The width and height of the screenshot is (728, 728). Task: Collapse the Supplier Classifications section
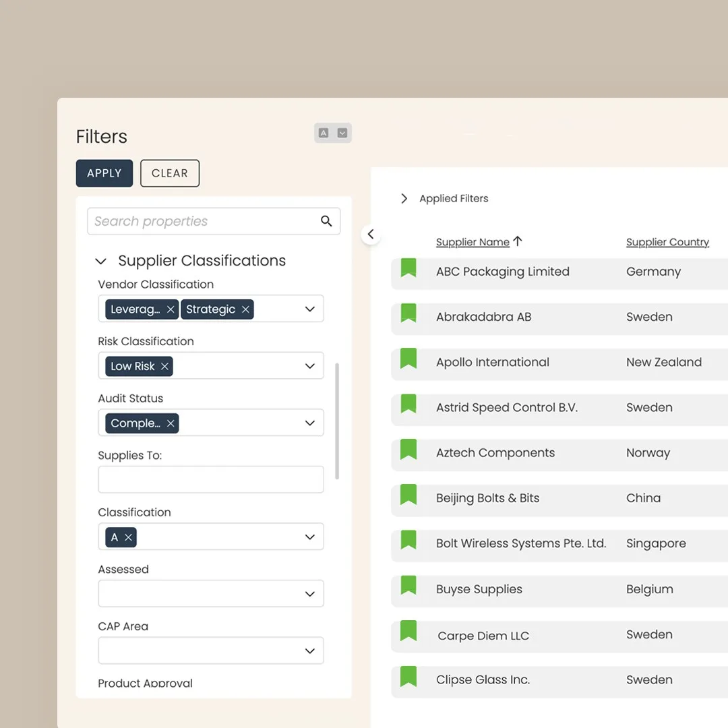[x=100, y=261]
